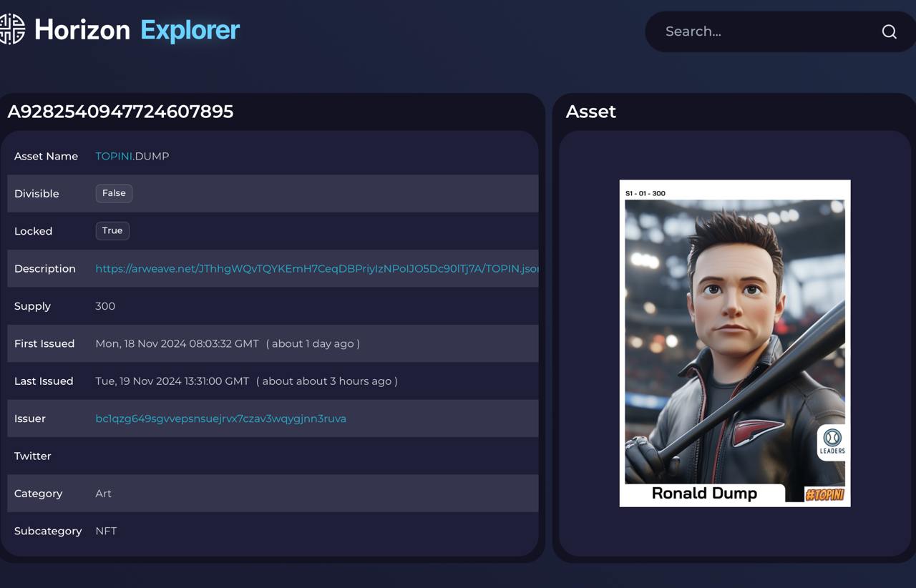Click the False badge for Divisible
This screenshot has height=588, width=916.
(114, 193)
